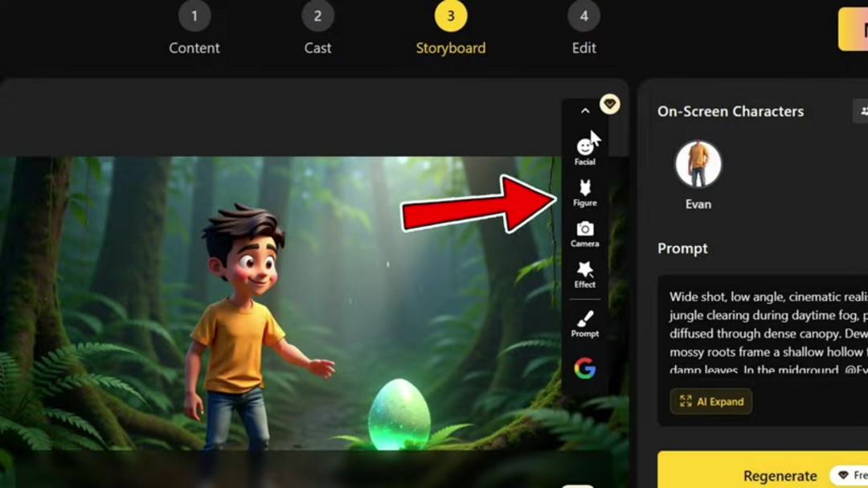Click Evan's yellow avatar ring

pos(698,163)
